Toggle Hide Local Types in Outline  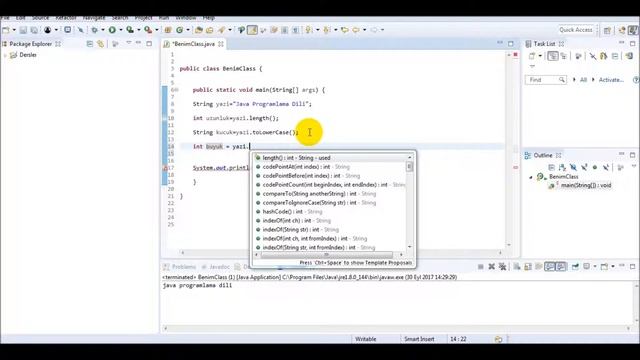pyautogui.click(x=606, y=167)
